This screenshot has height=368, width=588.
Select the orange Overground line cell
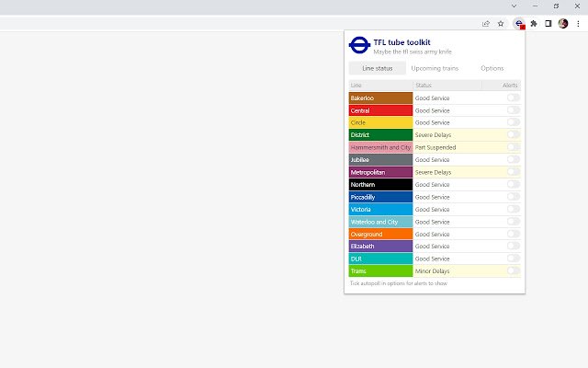pyautogui.click(x=380, y=234)
